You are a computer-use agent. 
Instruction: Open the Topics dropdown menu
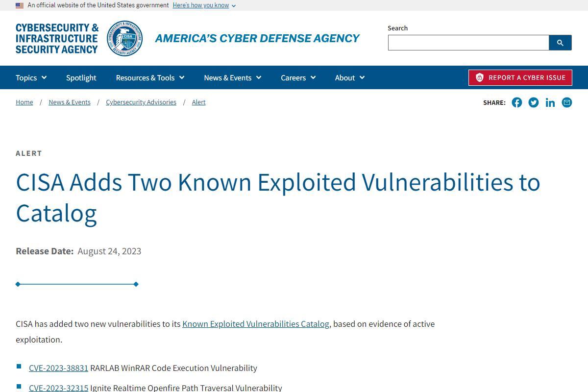[31, 77]
